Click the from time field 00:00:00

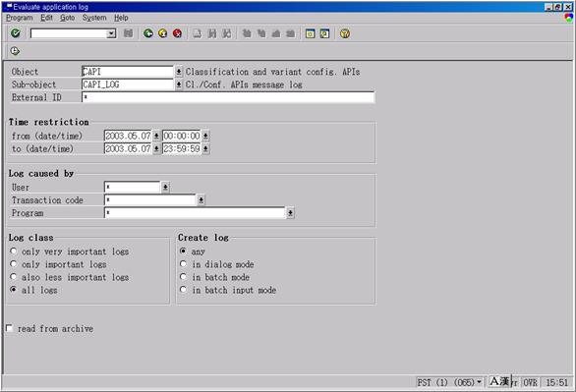coord(182,136)
